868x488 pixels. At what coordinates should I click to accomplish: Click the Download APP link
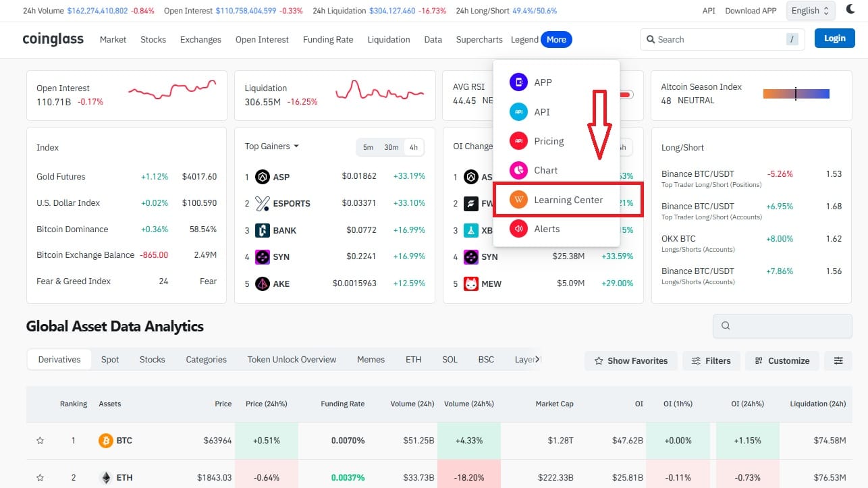(751, 11)
